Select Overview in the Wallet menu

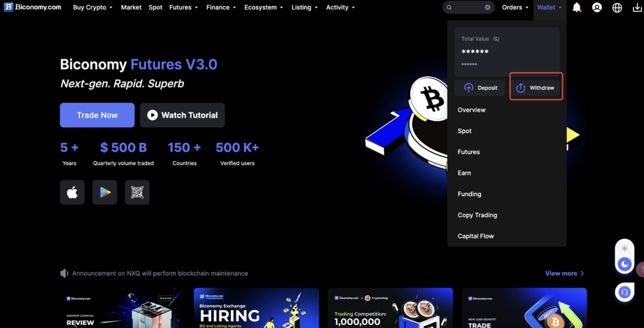[471, 110]
